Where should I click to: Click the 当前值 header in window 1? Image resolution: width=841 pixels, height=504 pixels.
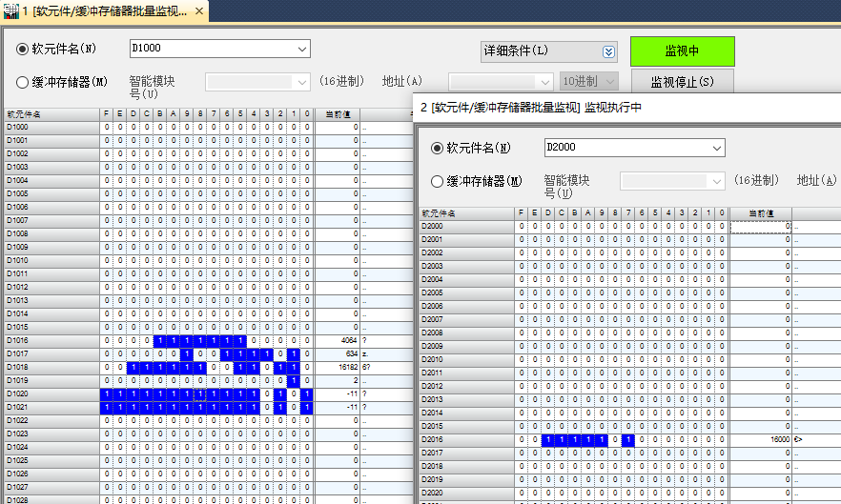pos(338,114)
